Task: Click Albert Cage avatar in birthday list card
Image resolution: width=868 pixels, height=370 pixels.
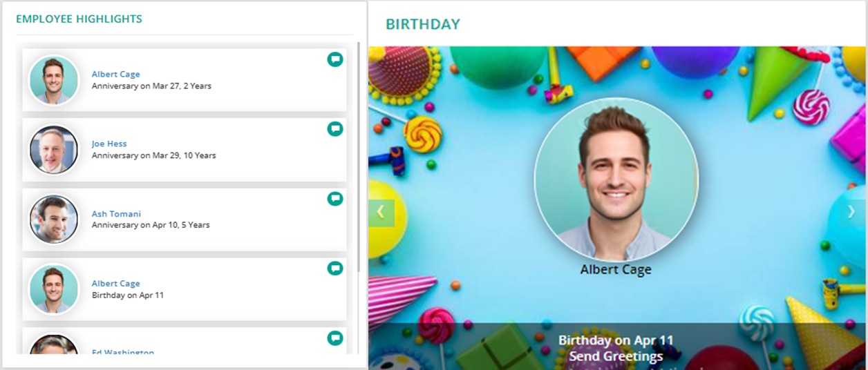Action: [54, 289]
